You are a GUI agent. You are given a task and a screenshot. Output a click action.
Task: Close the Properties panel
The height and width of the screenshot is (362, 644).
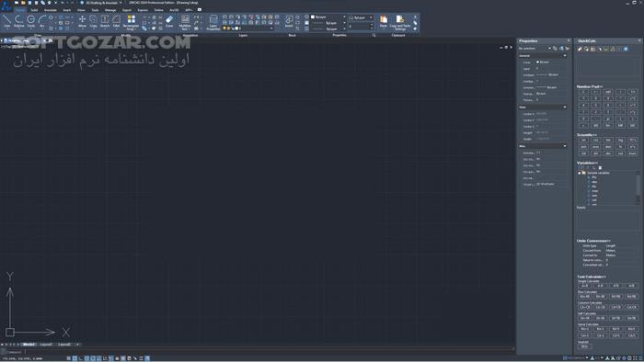click(569, 40)
